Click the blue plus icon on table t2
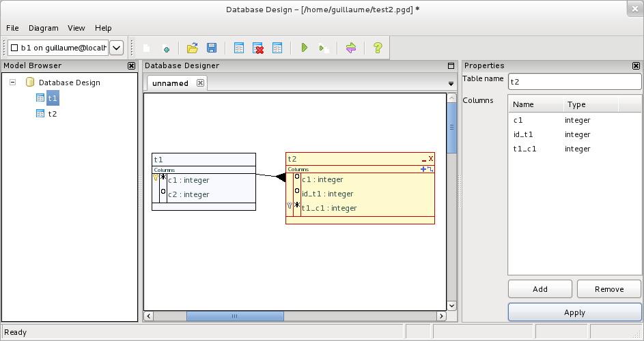Screen dimensions: 644x341 (423, 168)
